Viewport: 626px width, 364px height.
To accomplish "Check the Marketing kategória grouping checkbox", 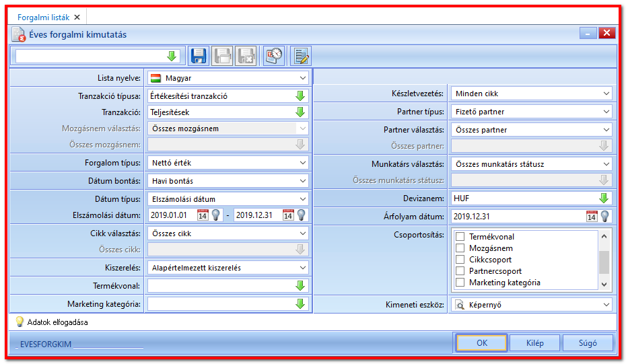I will 460,282.
